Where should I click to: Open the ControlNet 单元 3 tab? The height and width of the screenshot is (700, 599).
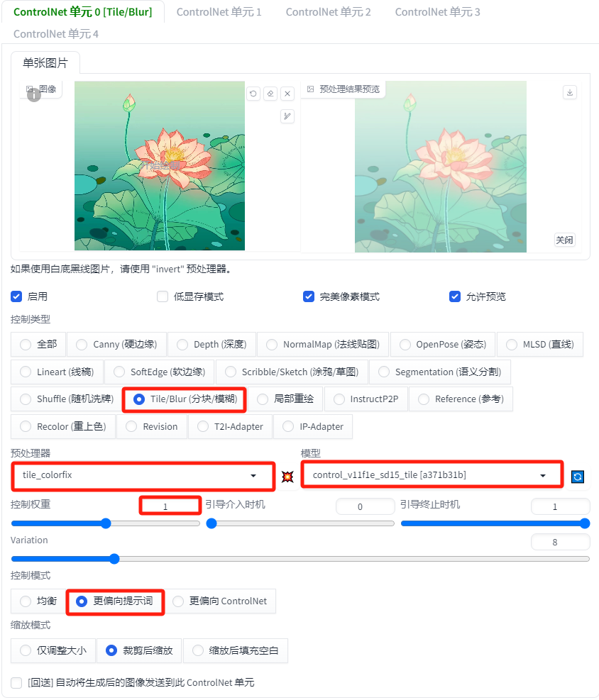pos(437,12)
